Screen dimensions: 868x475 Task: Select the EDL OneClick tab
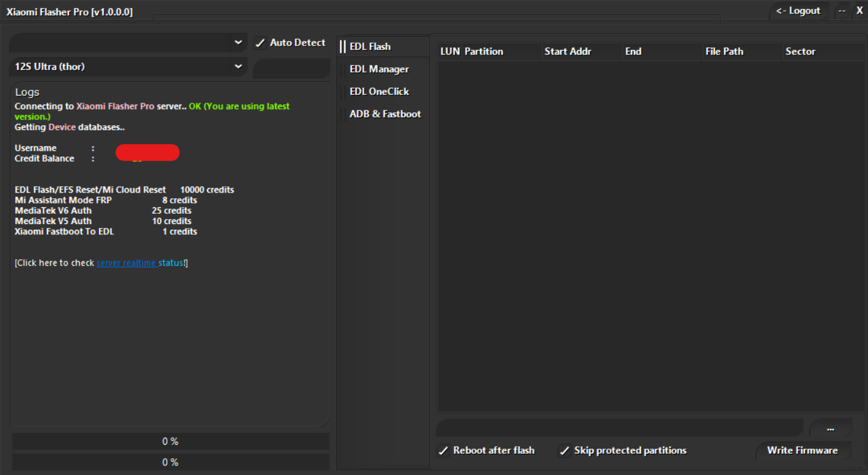[378, 91]
